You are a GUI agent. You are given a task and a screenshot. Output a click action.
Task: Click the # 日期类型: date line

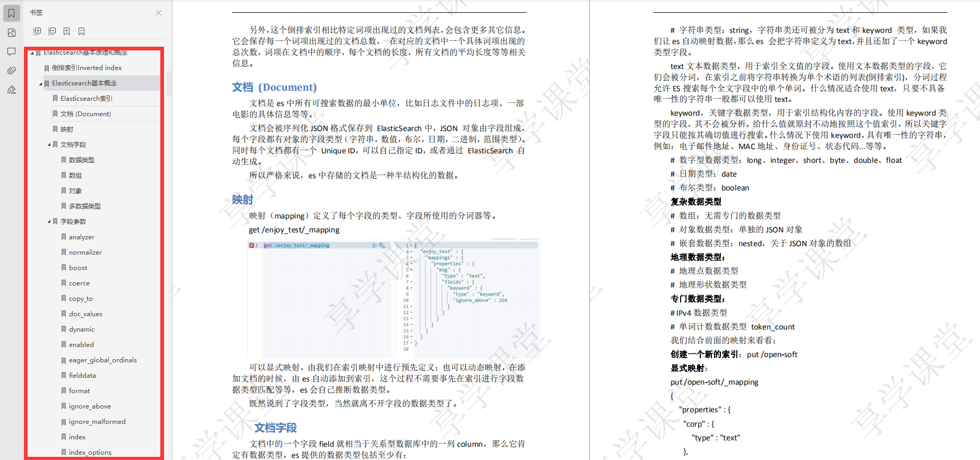[x=703, y=174]
